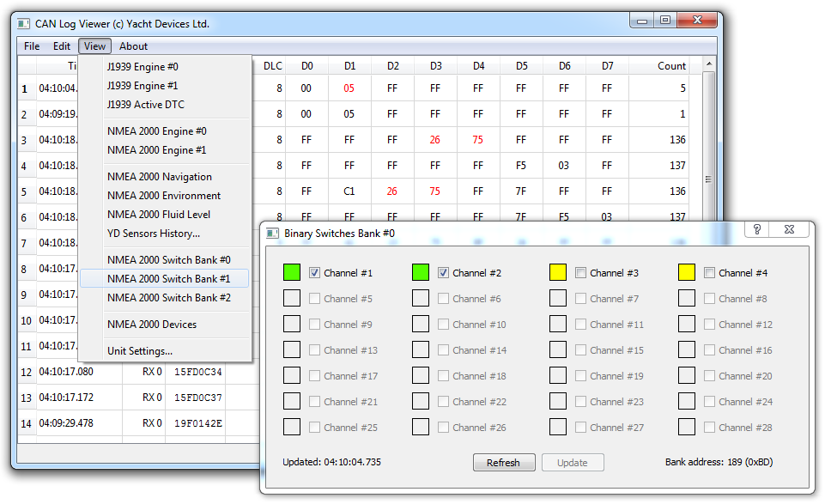Viewport: 825px width, 504px height.
Task: Open the File menu
Action: click(x=32, y=46)
